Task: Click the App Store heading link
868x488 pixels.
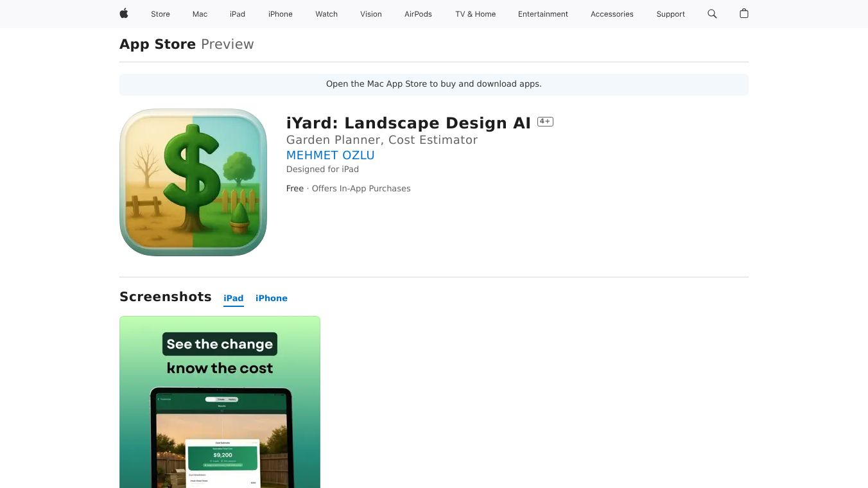Action: point(158,44)
